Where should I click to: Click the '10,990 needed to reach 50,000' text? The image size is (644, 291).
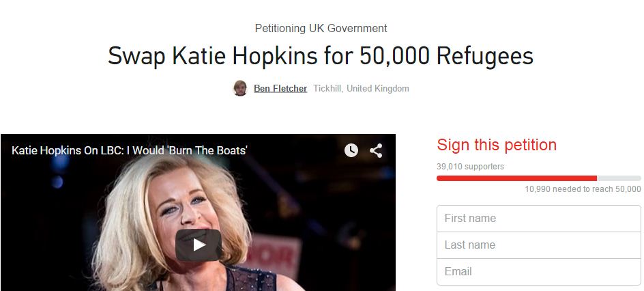click(583, 189)
